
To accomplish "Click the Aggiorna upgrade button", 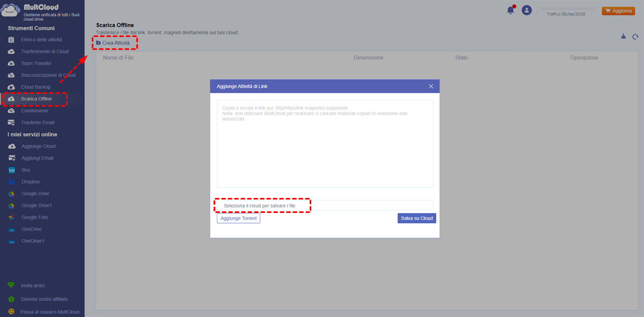I will pyautogui.click(x=618, y=10).
